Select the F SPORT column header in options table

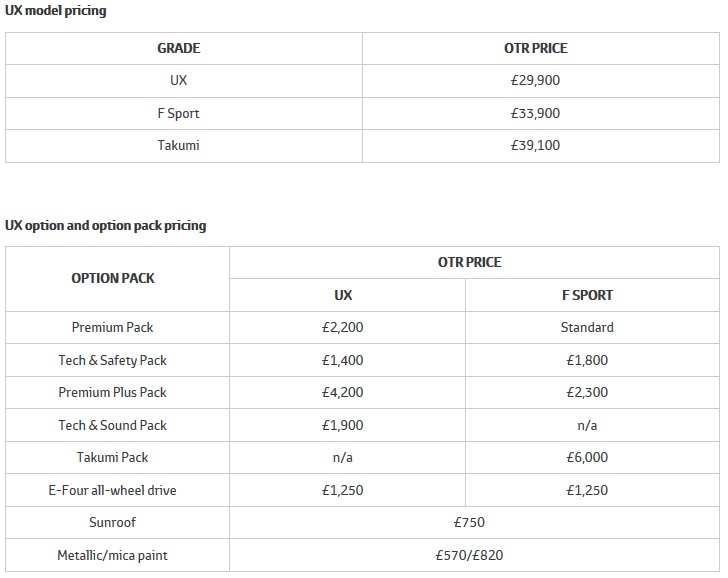click(587, 295)
